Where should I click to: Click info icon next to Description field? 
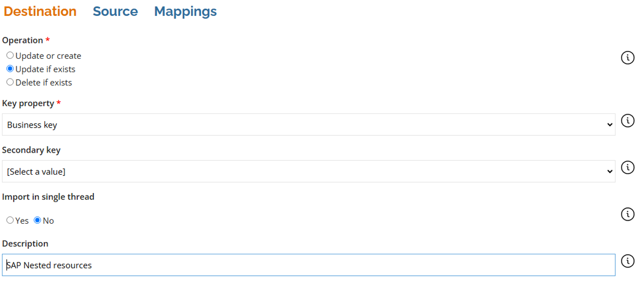click(628, 261)
